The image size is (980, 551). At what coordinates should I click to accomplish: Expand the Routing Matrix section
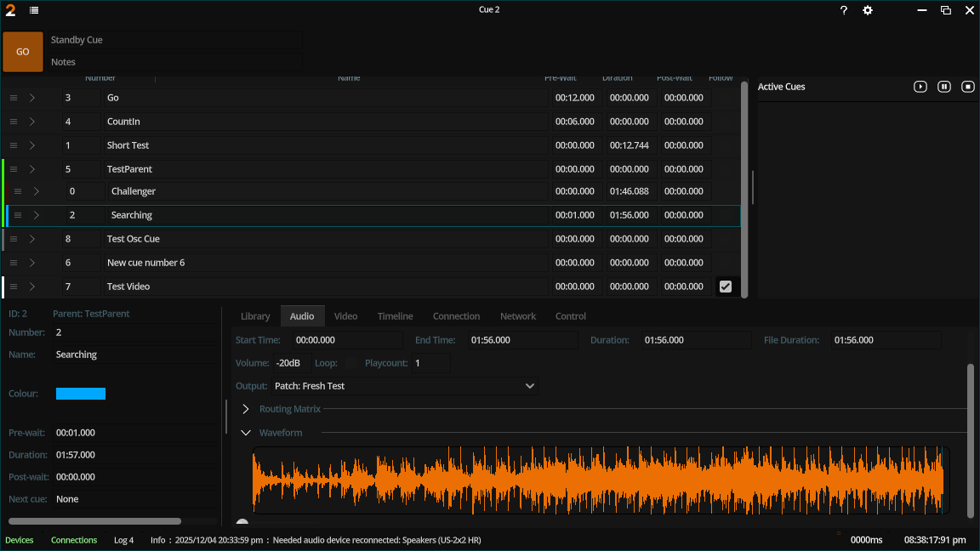(246, 409)
